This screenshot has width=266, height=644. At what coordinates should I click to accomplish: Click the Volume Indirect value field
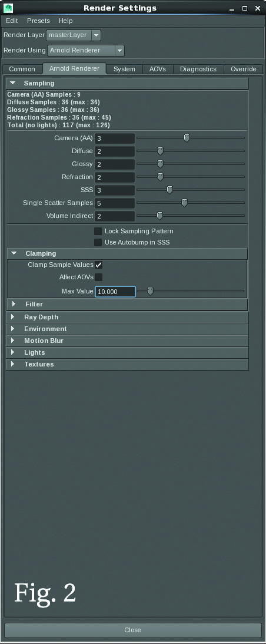[115, 216]
